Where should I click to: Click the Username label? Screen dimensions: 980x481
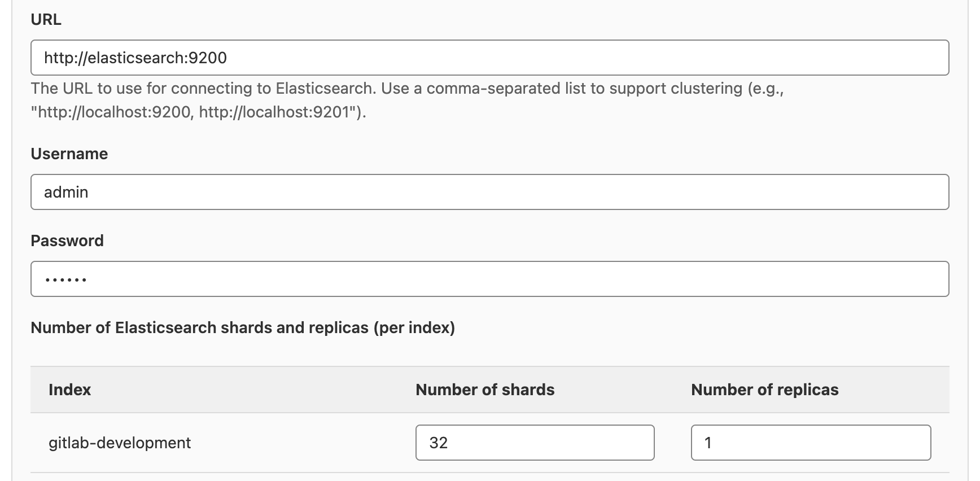[x=69, y=153]
